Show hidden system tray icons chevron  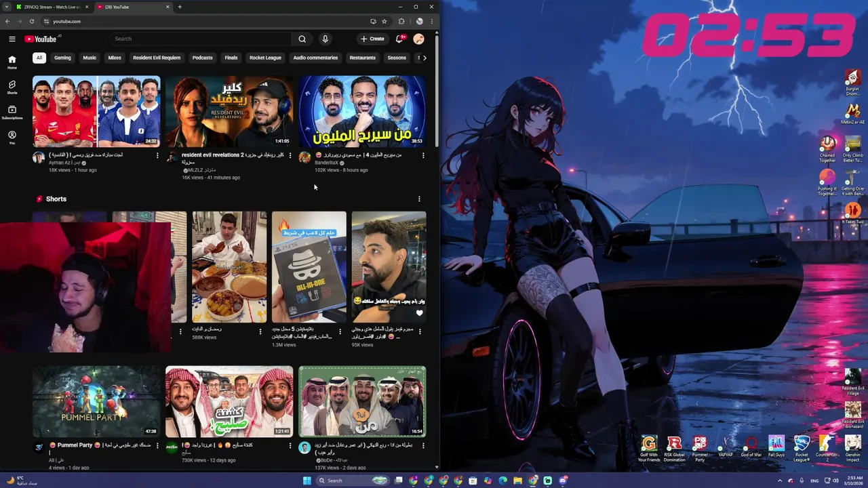(780, 481)
